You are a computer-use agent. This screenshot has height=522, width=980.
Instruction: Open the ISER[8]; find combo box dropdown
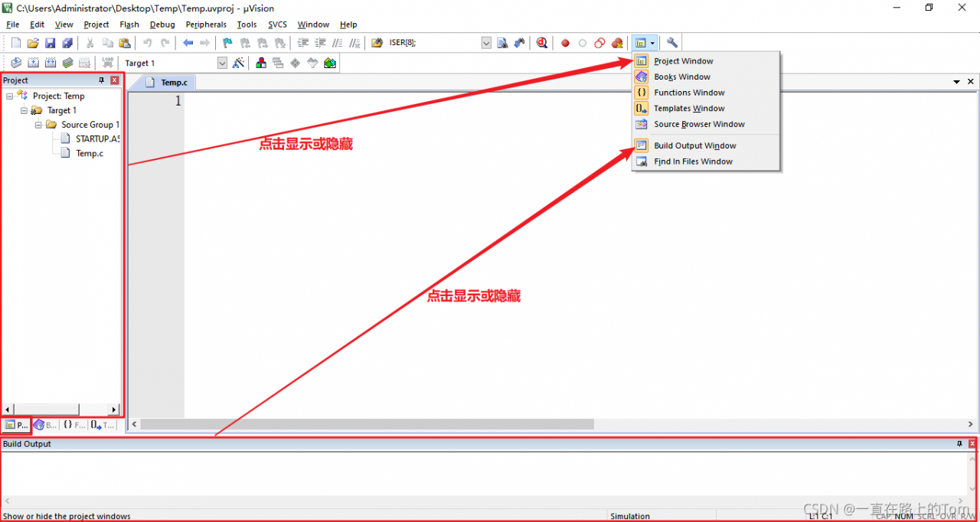486,44
